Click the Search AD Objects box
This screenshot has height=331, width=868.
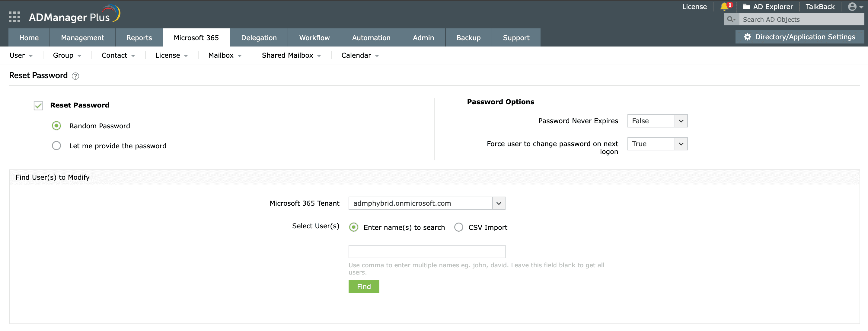(x=801, y=20)
